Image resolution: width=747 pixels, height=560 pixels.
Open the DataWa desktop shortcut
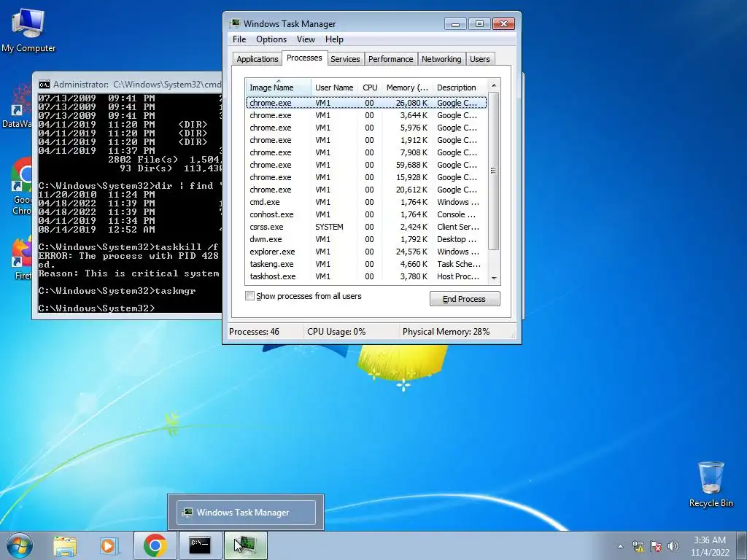coord(18,106)
